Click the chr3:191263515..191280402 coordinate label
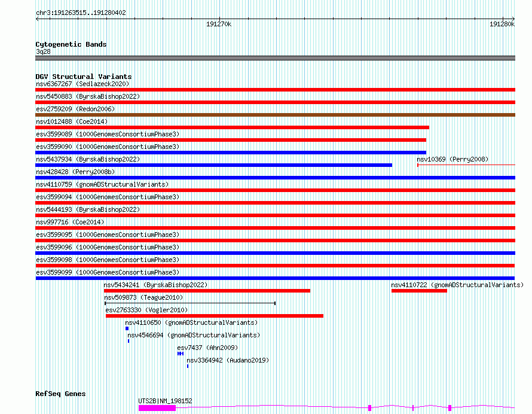 (81, 13)
